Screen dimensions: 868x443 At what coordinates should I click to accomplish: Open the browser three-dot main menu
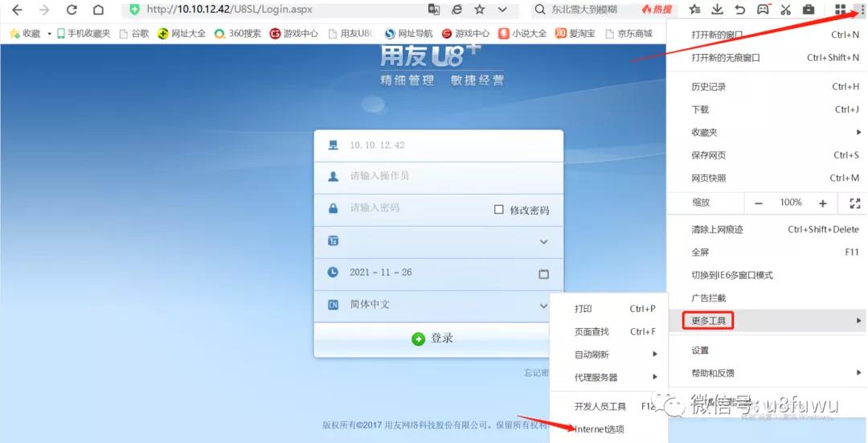(861, 10)
